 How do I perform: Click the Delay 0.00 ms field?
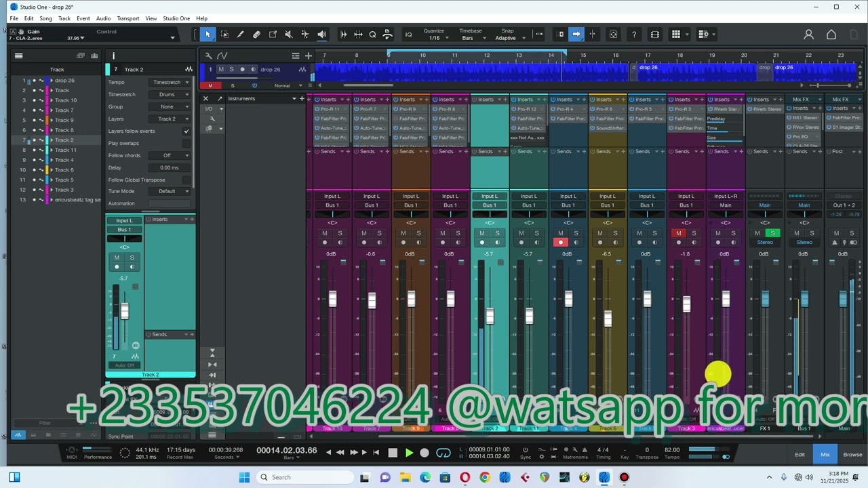169,167
